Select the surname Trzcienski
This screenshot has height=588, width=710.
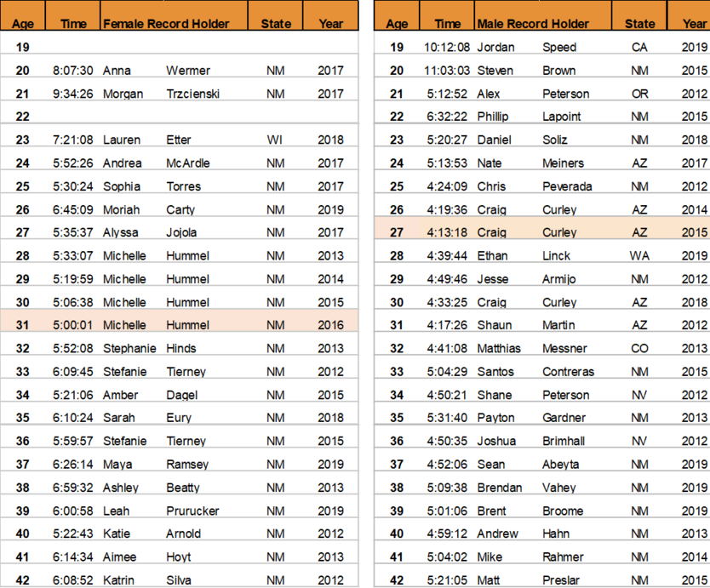[193, 94]
